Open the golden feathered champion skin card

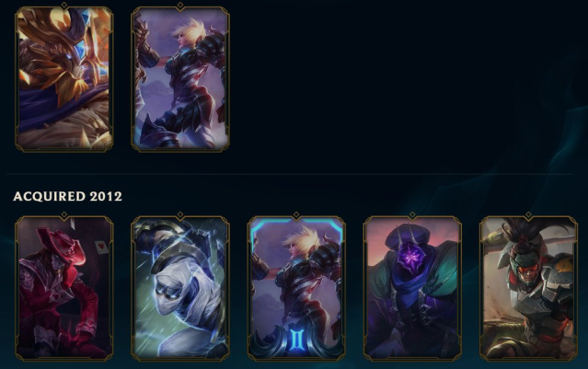(64, 79)
